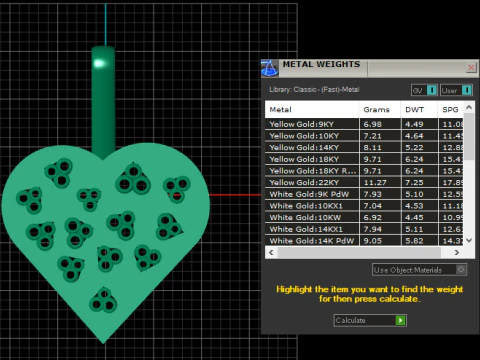Toggle Use Object Materials option
480x360 pixels.
click(x=419, y=270)
